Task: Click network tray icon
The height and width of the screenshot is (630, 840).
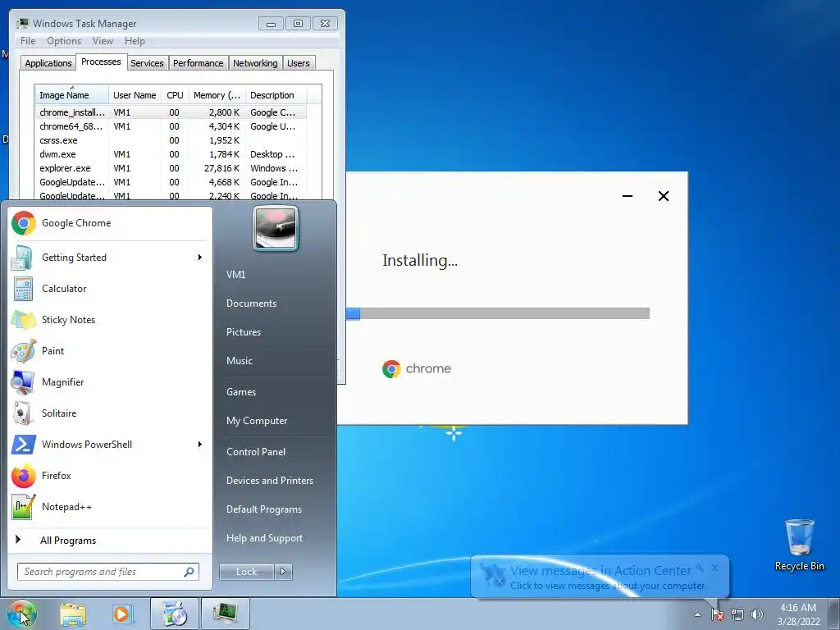Action: tap(737, 615)
